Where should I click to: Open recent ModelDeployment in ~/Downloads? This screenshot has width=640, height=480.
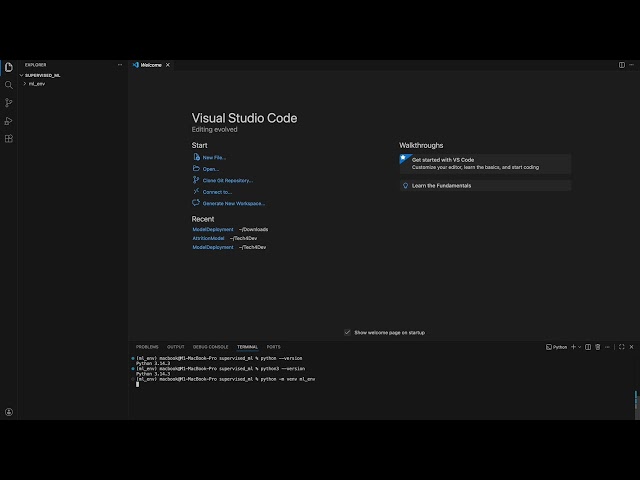(213, 229)
